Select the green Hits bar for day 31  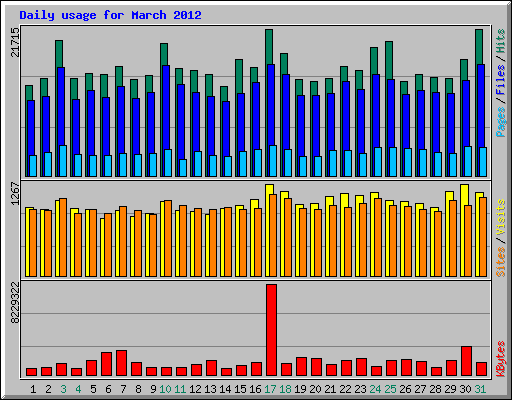point(479,47)
